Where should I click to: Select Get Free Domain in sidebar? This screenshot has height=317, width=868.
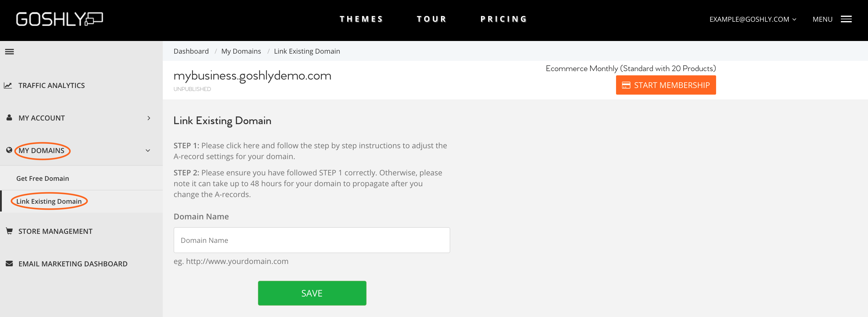click(42, 178)
